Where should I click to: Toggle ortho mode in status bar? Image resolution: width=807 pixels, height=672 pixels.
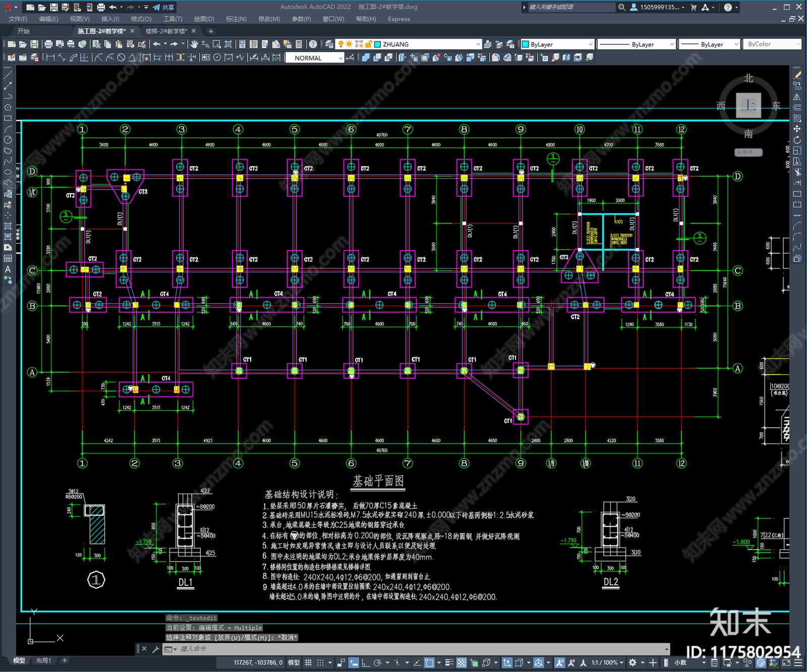pos(365,662)
